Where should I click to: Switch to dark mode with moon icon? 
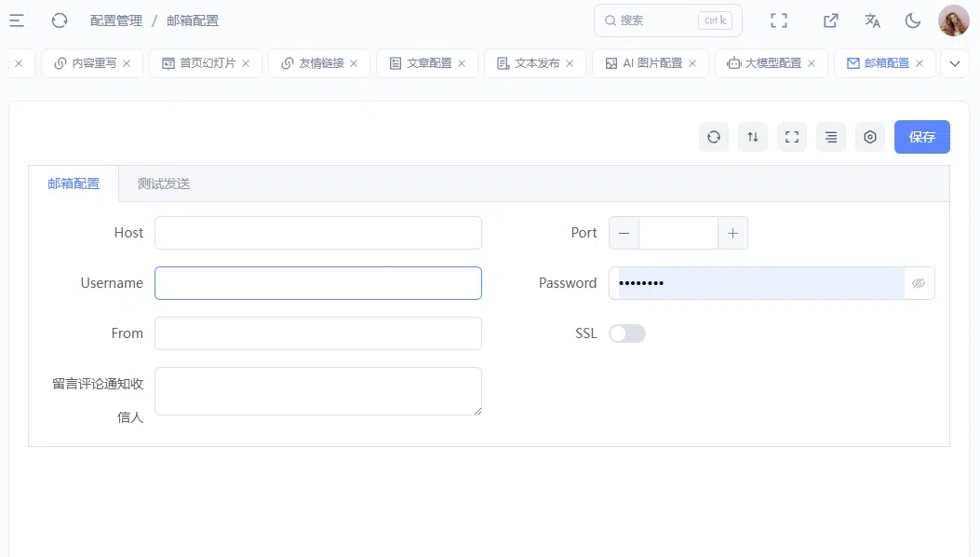913,20
